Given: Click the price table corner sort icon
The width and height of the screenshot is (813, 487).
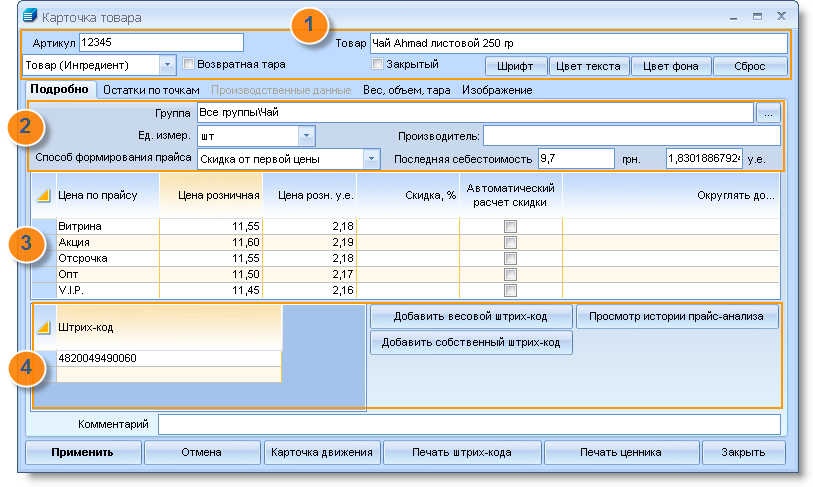Looking at the screenshot, I should pos(44,196).
